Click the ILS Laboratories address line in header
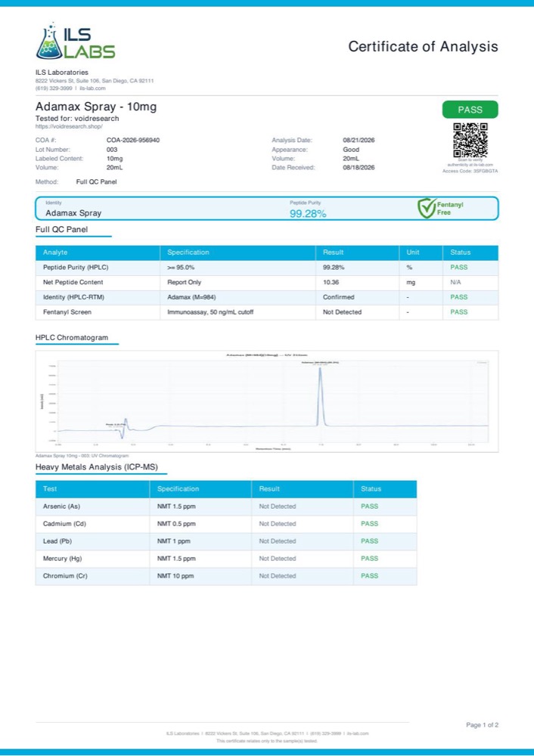The height and width of the screenshot is (756, 534). [95, 81]
